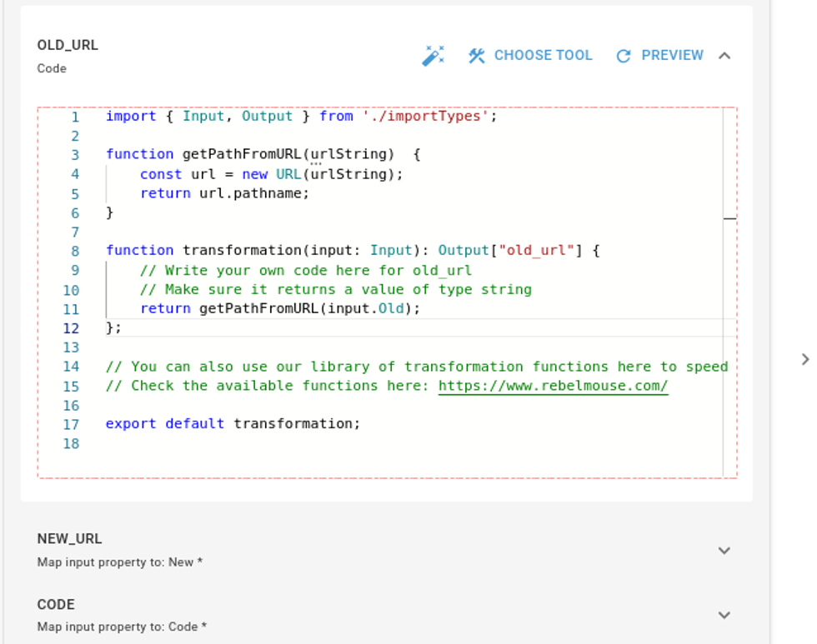Click the right arrow at the panel edge

point(804,359)
